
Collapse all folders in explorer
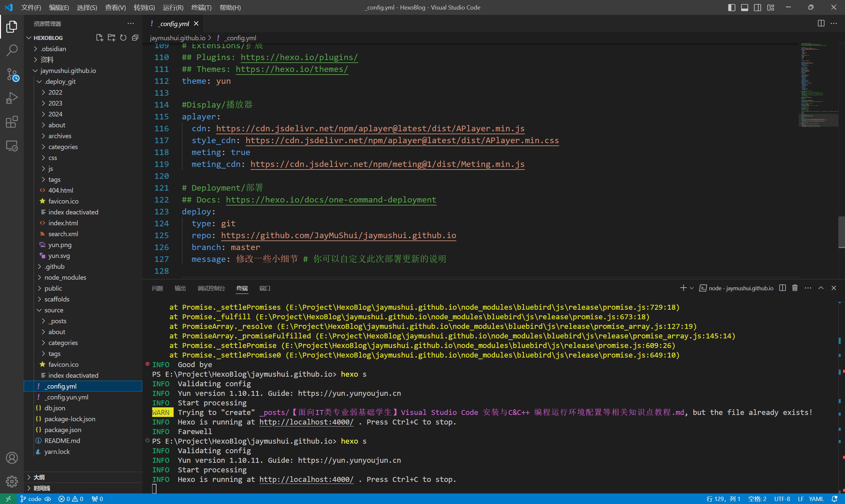[x=135, y=38]
